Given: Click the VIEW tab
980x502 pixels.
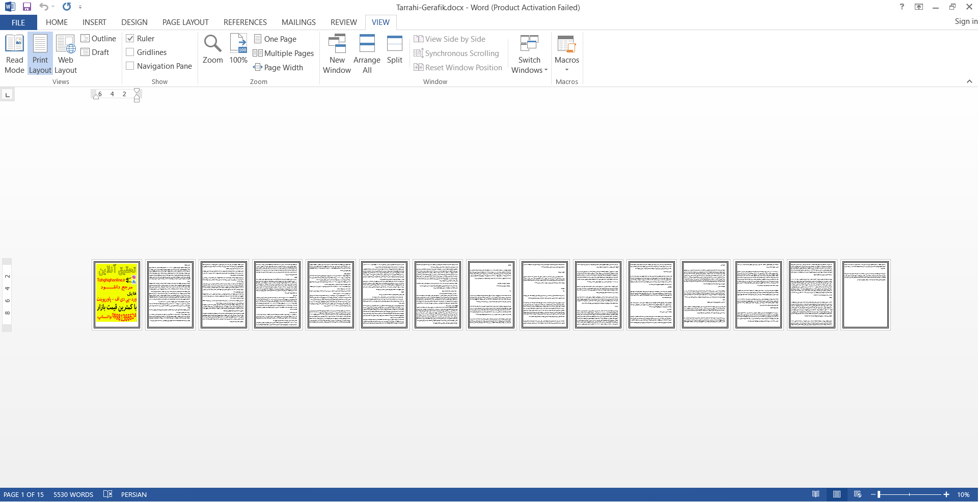Looking at the screenshot, I should [380, 22].
